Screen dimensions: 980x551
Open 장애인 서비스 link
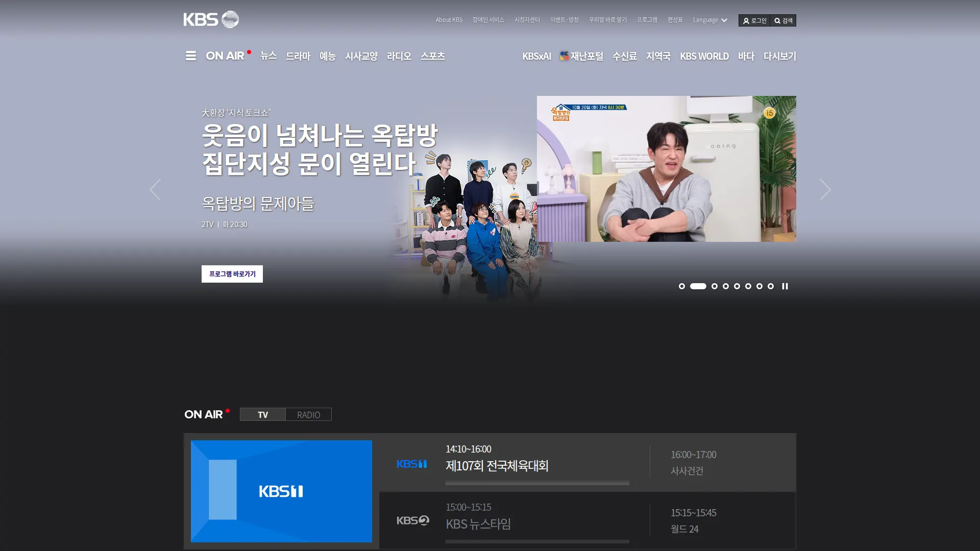point(488,20)
